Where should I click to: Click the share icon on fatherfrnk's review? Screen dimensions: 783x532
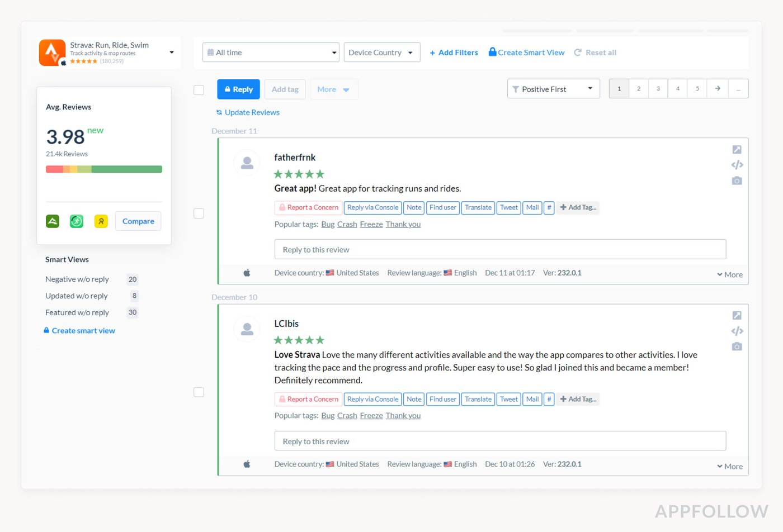tap(737, 150)
